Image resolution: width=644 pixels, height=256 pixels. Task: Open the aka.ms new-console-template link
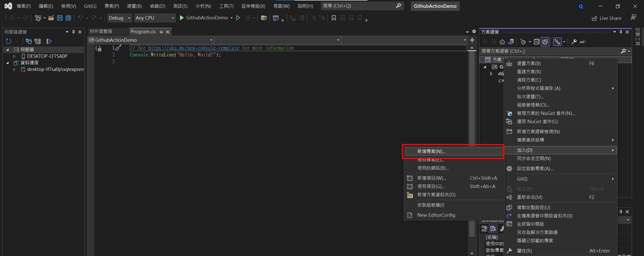194,48
